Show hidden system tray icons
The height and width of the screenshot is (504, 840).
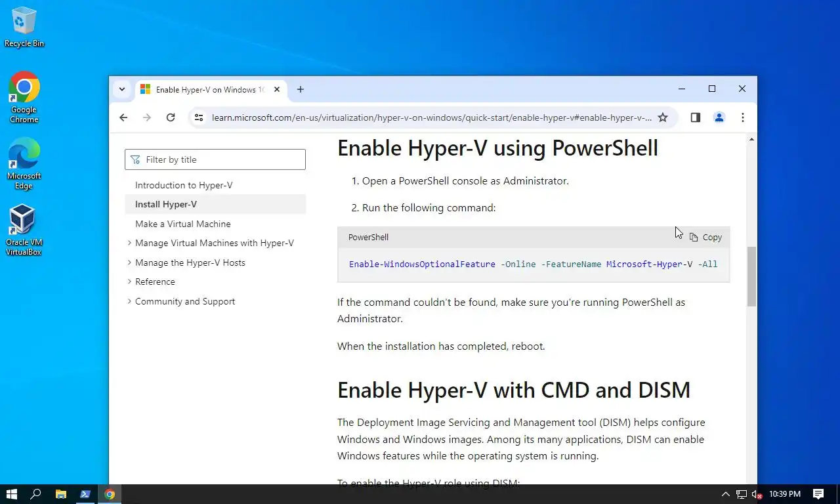point(725,494)
